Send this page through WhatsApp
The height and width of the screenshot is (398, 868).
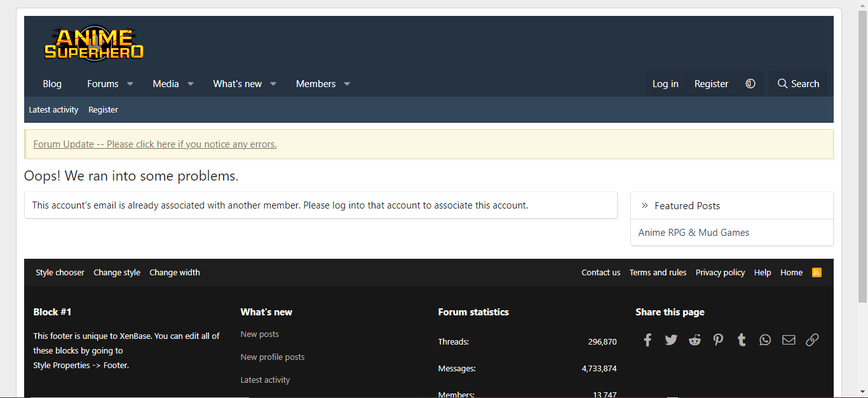[765, 340]
